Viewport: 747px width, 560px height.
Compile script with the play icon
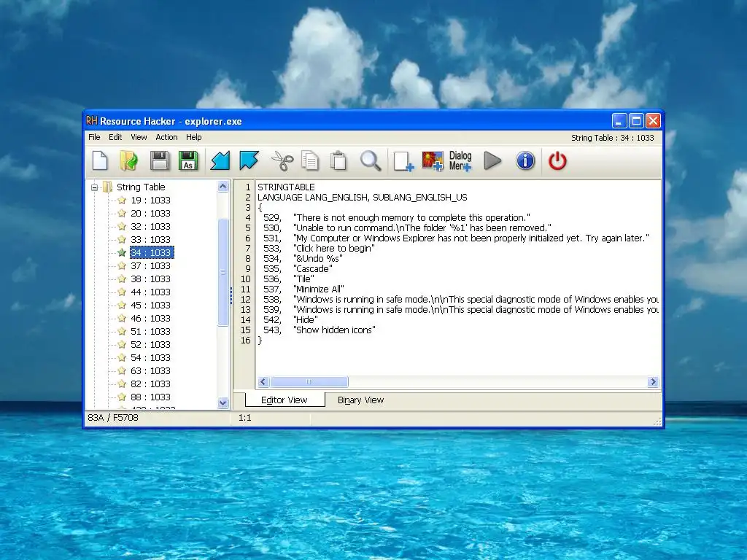(x=492, y=160)
